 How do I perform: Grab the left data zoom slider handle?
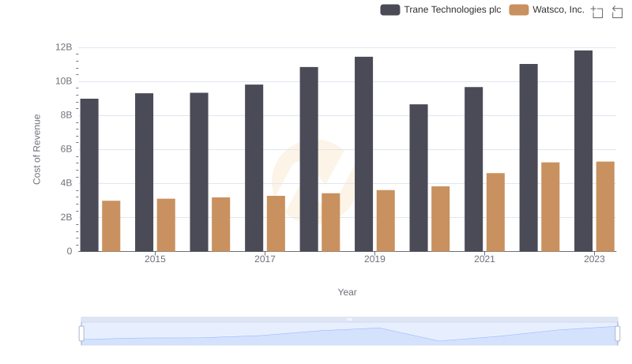point(81,334)
